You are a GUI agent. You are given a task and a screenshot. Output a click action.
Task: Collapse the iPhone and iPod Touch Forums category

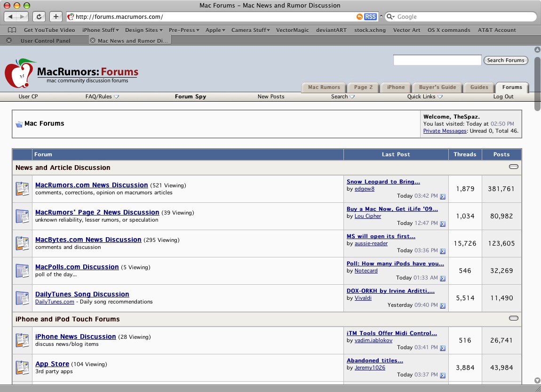click(x=513, y=318)
